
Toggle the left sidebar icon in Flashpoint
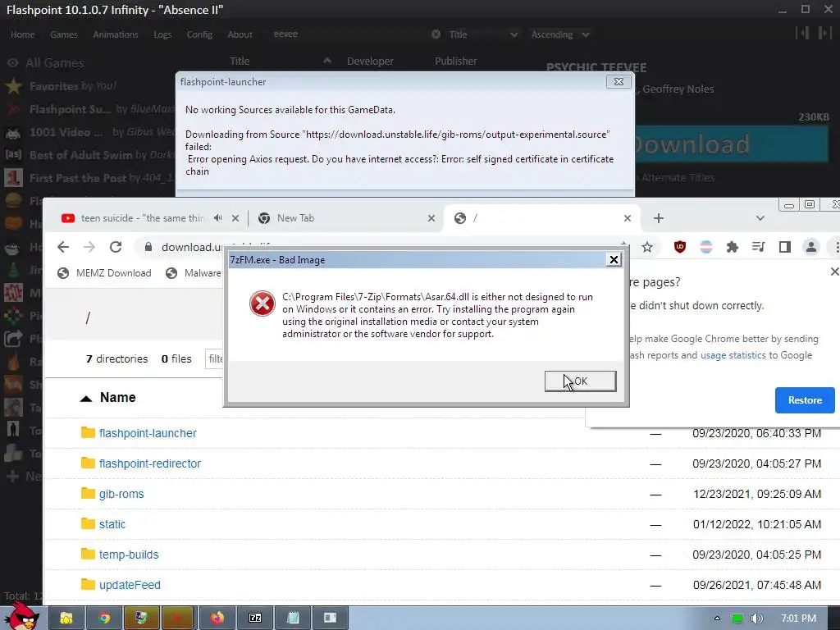pyautogui.click(x=802, y=33)
